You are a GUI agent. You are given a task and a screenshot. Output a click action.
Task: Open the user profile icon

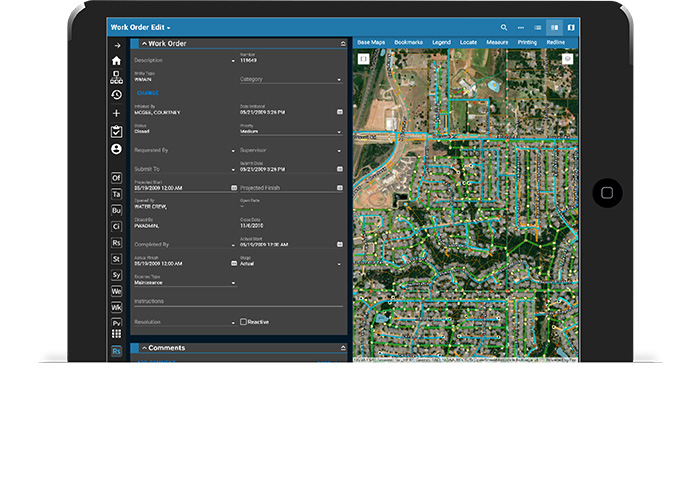click(x=116, y=149)
